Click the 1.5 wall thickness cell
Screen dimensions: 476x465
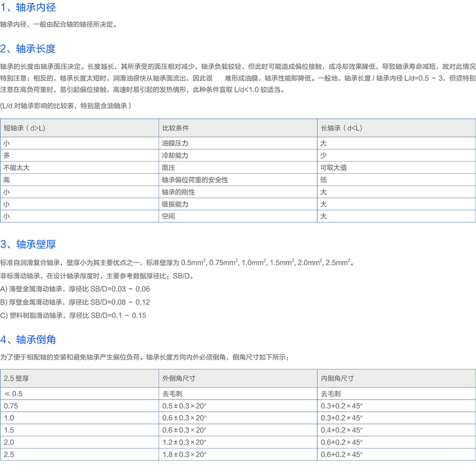pyautogui.click(x=79, y=430)
